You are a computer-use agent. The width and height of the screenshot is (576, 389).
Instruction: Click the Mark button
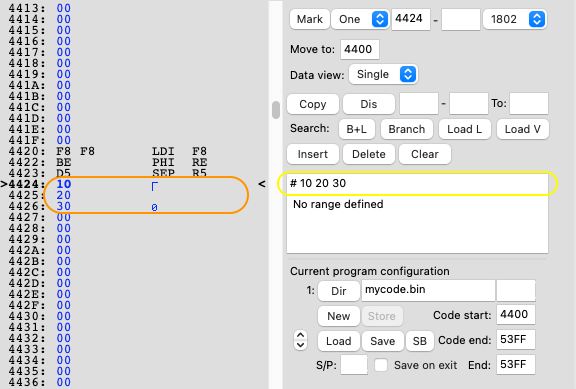click(310, 19)
